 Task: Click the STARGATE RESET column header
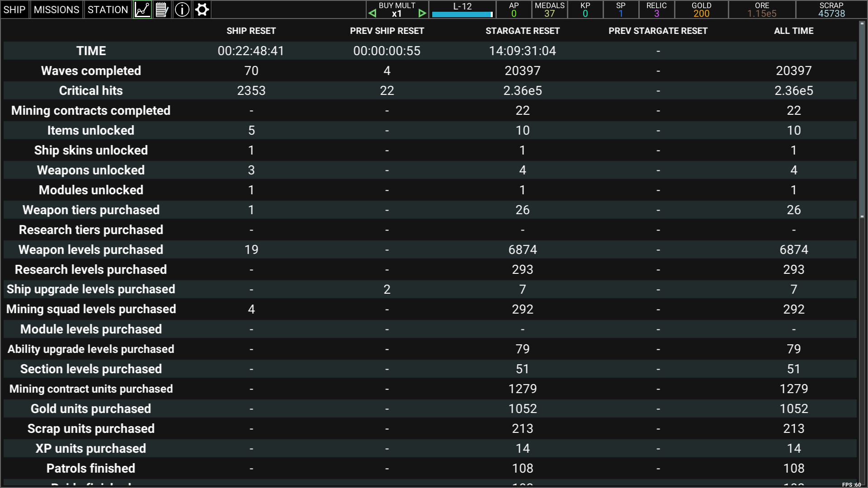(523, 31)
